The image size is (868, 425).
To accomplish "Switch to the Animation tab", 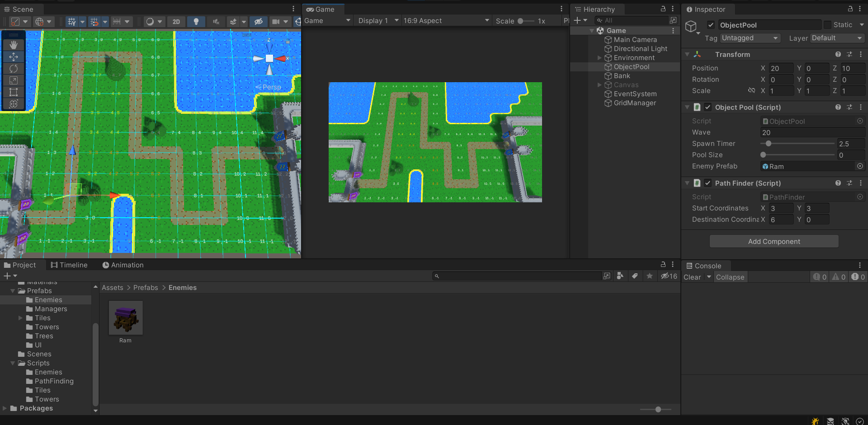I will 123,265.
